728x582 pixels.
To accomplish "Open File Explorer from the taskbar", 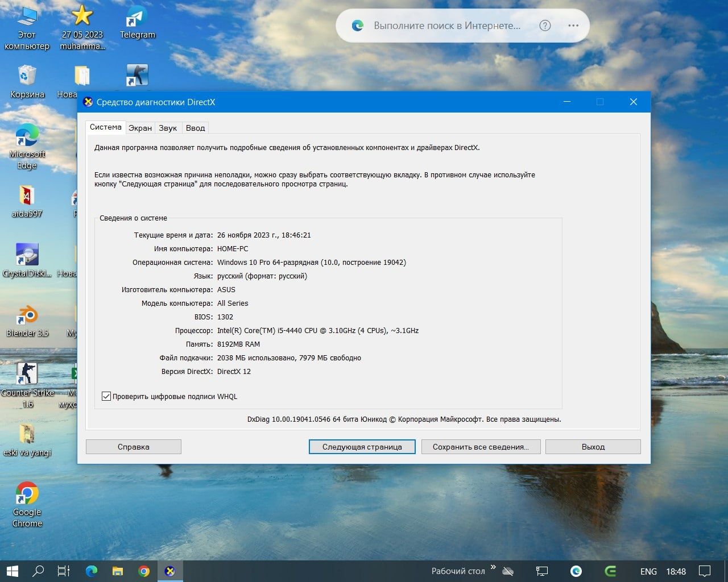I will 117,571.
